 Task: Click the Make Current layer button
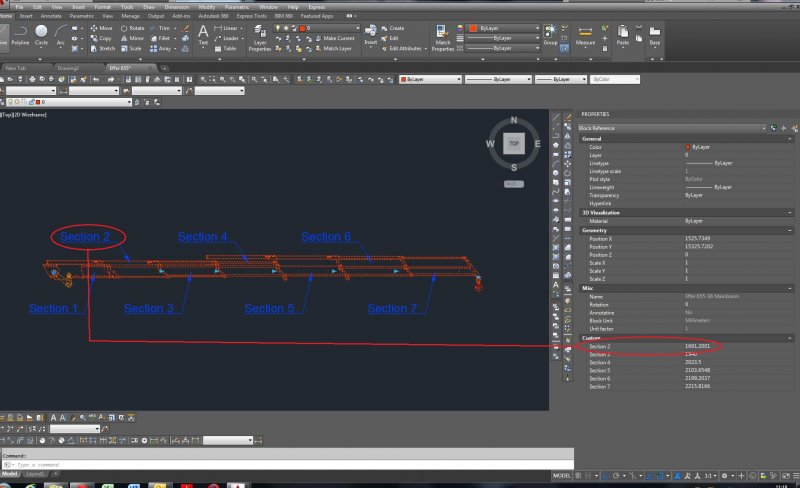(x=336, y=38)
